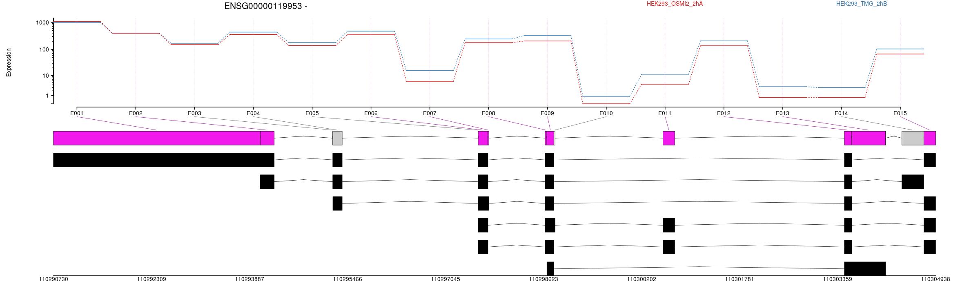Click the 100 tick label on y-axis

[44, 49]
